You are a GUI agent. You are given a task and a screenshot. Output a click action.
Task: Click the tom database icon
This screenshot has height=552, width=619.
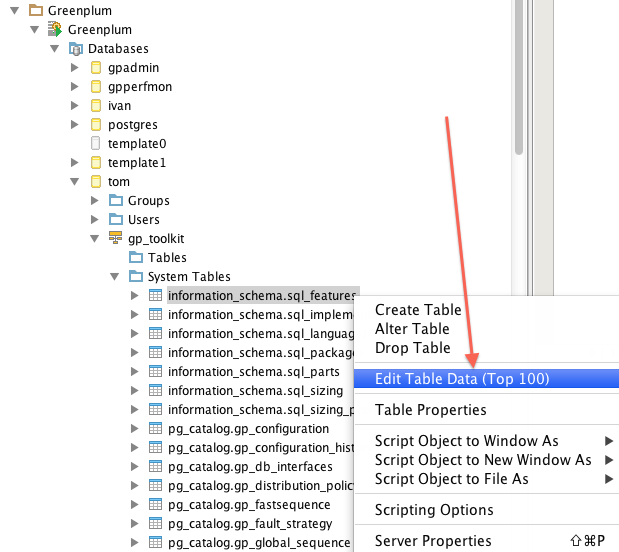point(96,181)
